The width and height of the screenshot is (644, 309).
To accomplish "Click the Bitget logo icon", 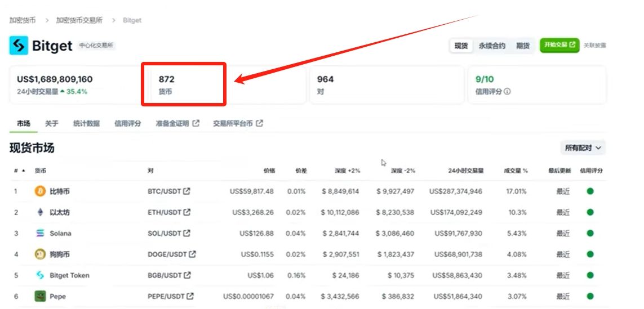I will (19, 45).
